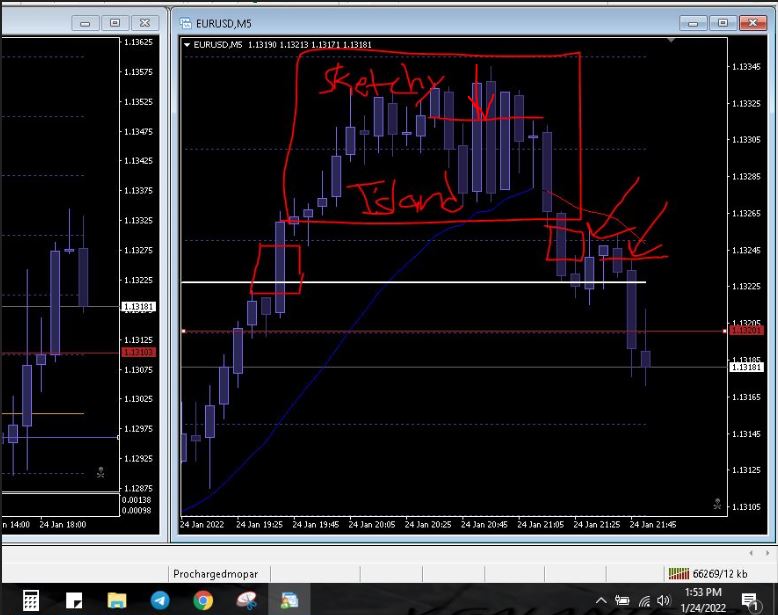
Task: Select the red dashed horizontal line at 1.13201
Action: tap(454, 331)
